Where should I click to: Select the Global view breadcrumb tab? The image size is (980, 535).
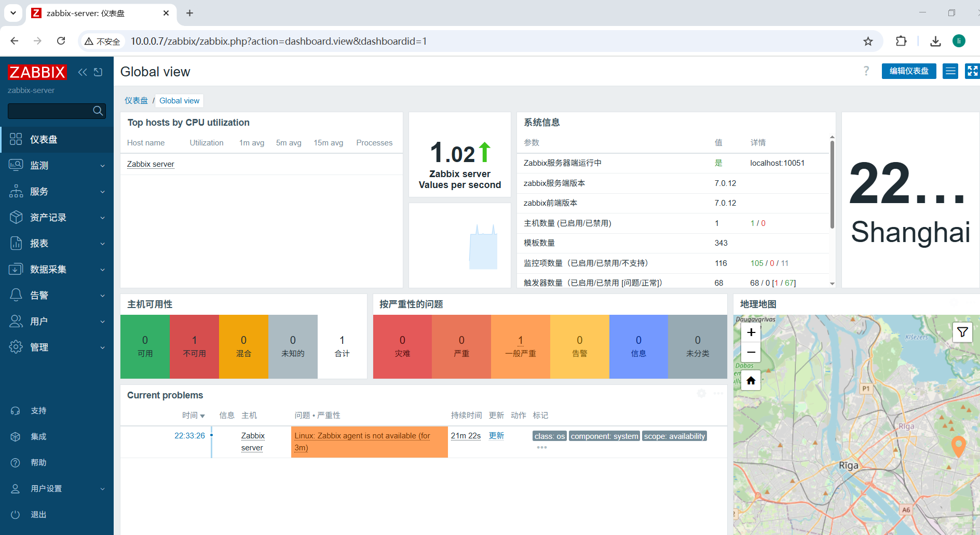point(179,101)
